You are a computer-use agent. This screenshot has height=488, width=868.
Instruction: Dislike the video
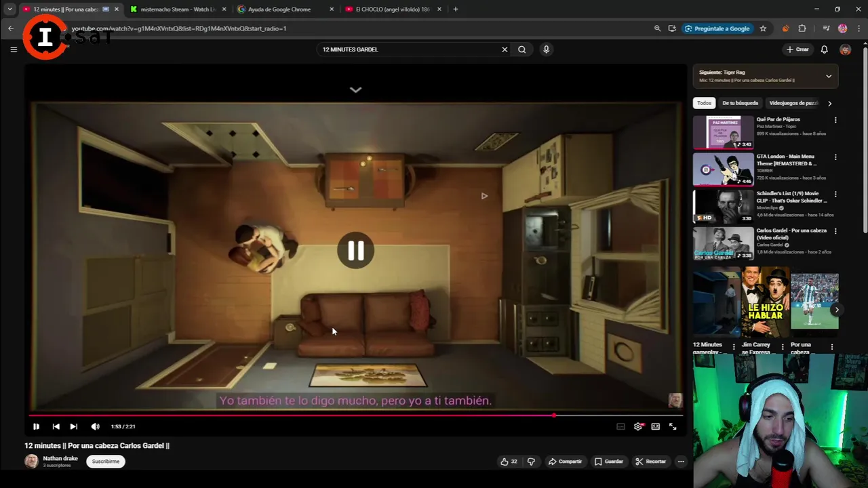click(531, 462)
